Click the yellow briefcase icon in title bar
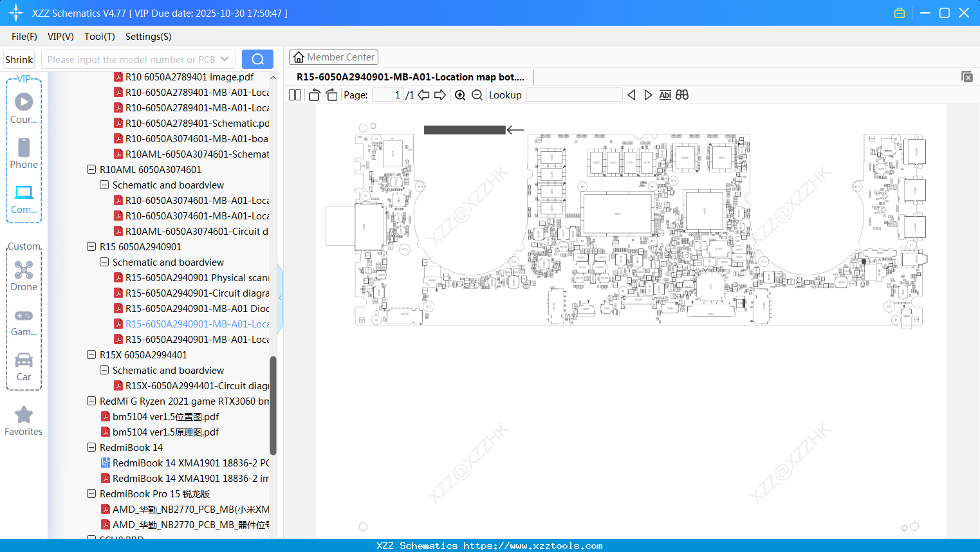 pos(900,13)
